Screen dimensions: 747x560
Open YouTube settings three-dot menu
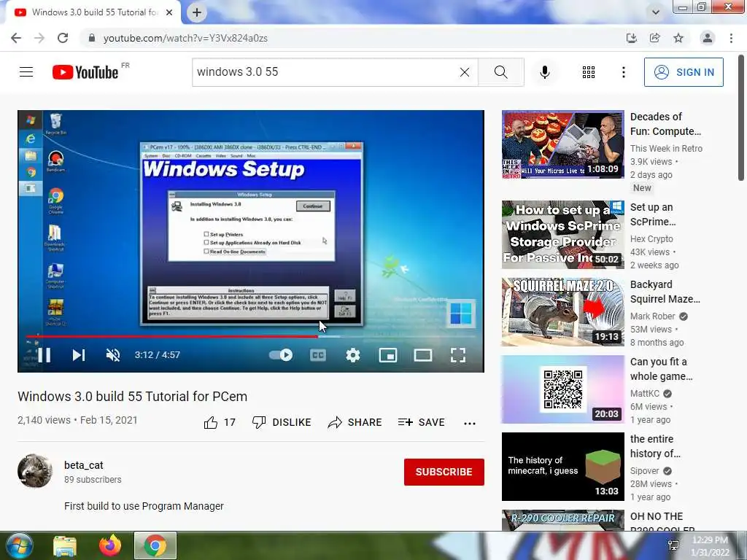click(624, 72)
